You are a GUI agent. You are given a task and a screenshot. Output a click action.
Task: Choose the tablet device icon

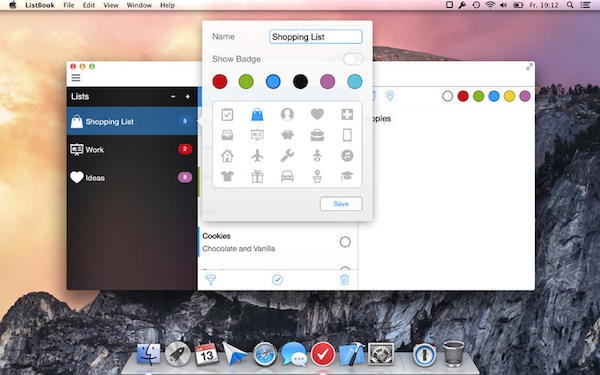(x=347, y=135)
